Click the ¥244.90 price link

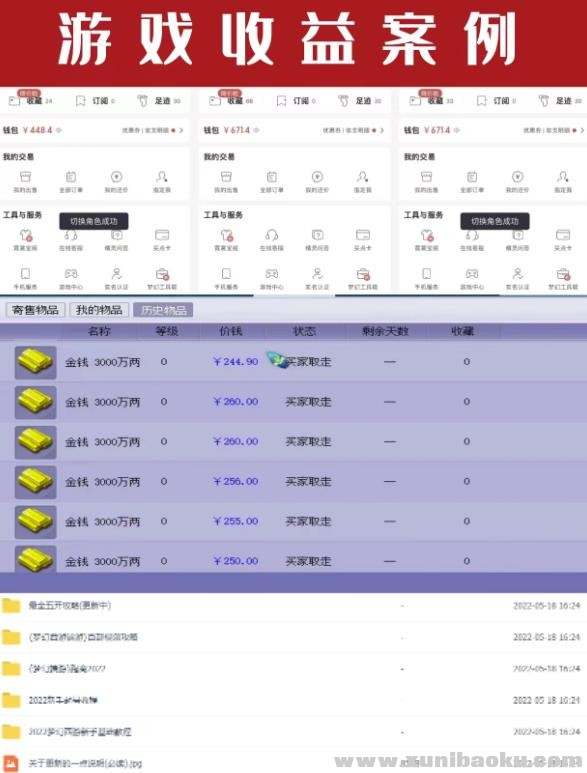pyautogui.click(x=236, y=362)
